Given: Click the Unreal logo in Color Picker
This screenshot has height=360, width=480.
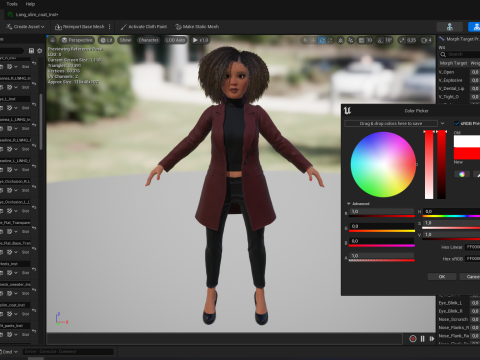Looking at the screenshot, I should tap(347, 111).
